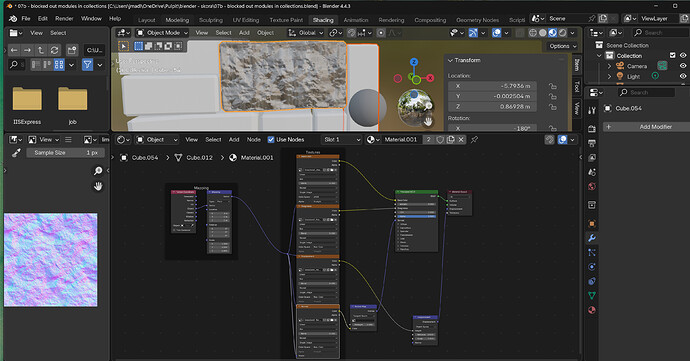Toggle Collection exclude checkbox in outliner
Image resolution: width=690 pixels, height=361 pixels.
pos(672,55)
